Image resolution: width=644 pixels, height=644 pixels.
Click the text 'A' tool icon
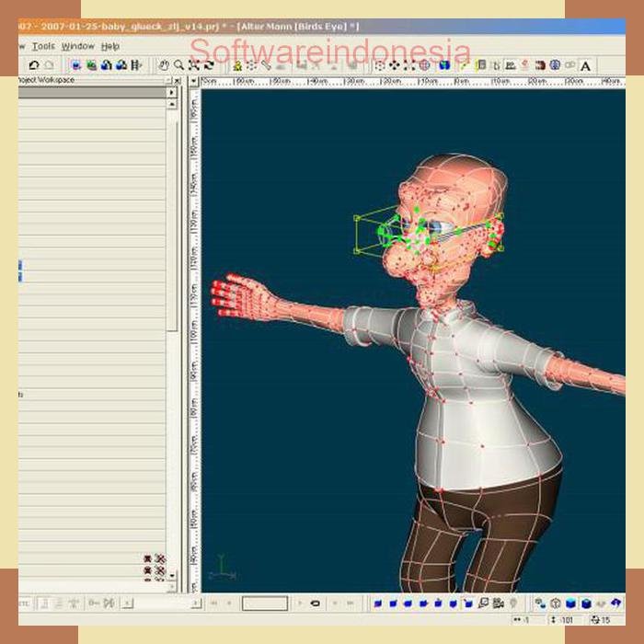pos(585,65)
